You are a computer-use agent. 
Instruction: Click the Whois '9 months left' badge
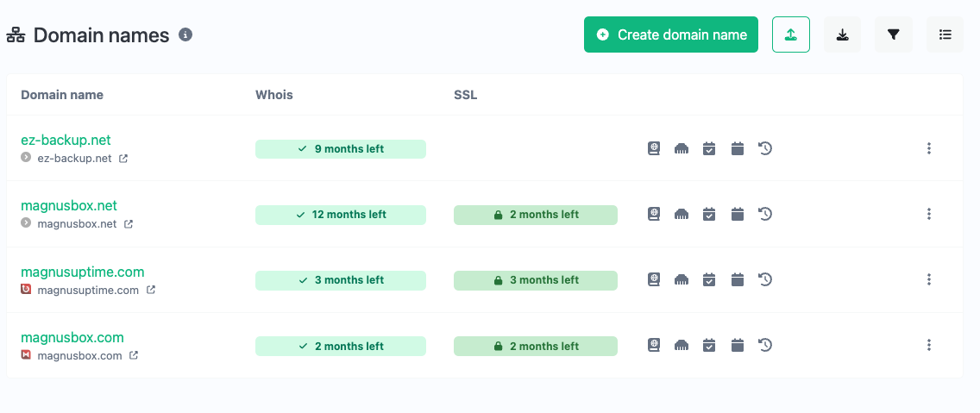[x=341, y=148]
